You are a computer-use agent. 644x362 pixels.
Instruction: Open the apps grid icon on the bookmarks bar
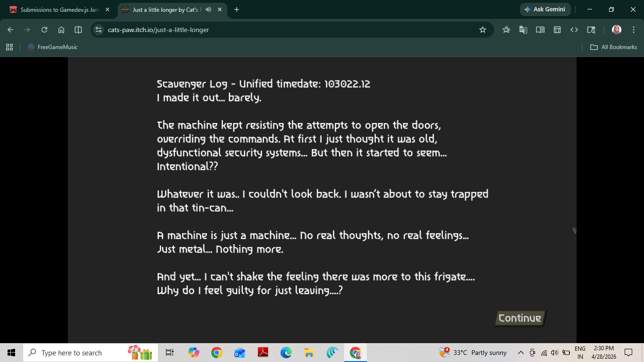[9, 47]
